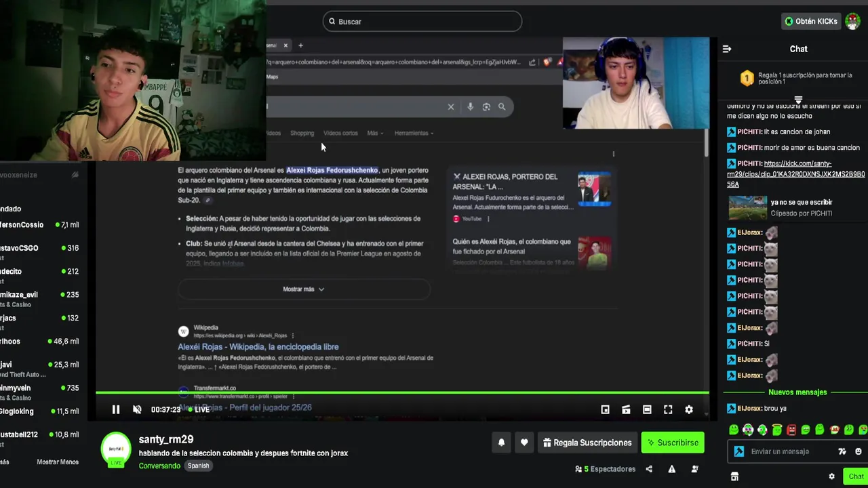This screenshot has height=488, width=868.
Task: Select Videos cortos tab in Google
Action: (340, 133)
